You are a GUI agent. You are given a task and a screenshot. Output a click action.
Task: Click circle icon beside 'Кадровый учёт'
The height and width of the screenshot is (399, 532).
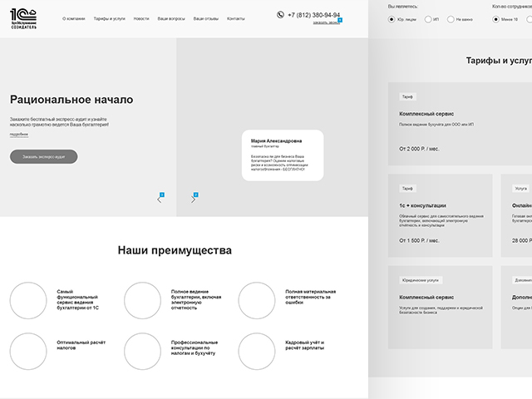[x=257, y=351]
